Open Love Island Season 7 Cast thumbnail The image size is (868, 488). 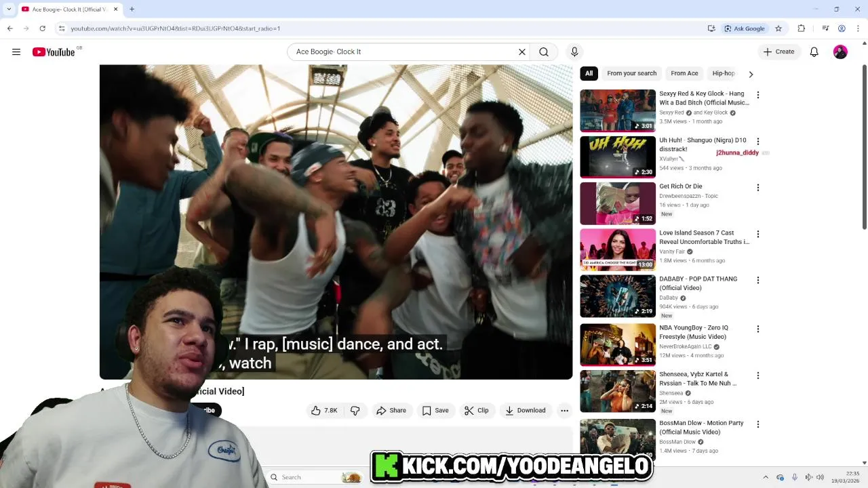(x=618, y=249)
